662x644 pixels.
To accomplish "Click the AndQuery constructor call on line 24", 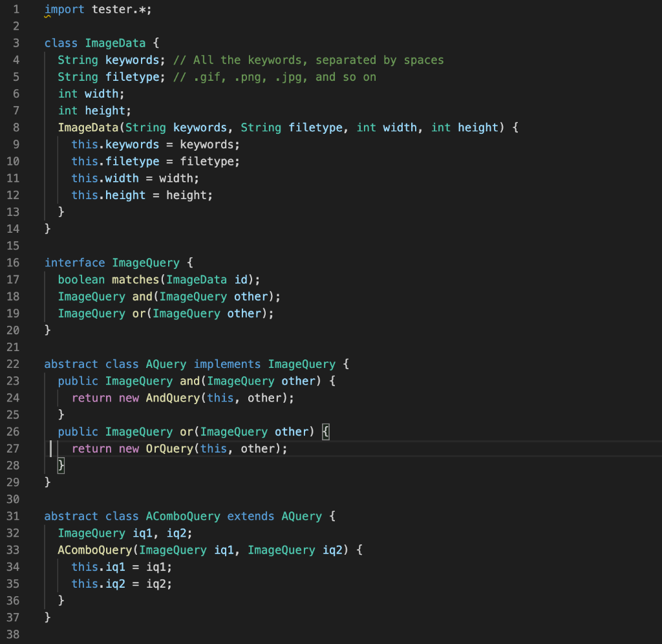I will [x=173, y=398].
